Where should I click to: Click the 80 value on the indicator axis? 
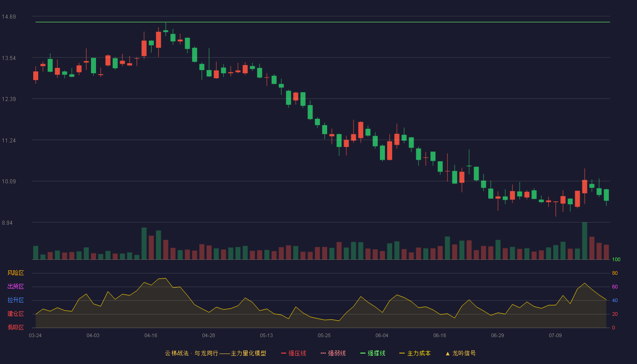[x=615, y=273]
